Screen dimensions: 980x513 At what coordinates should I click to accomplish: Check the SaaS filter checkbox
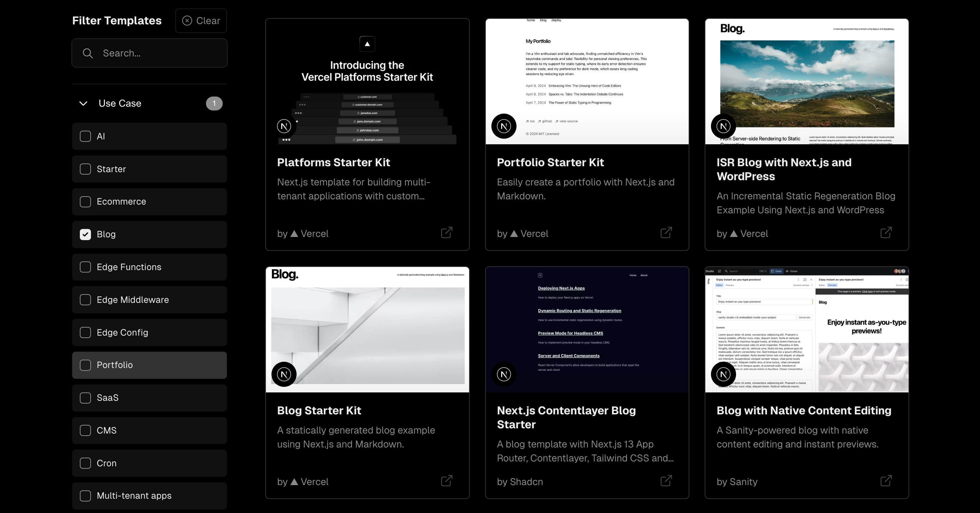85,398
